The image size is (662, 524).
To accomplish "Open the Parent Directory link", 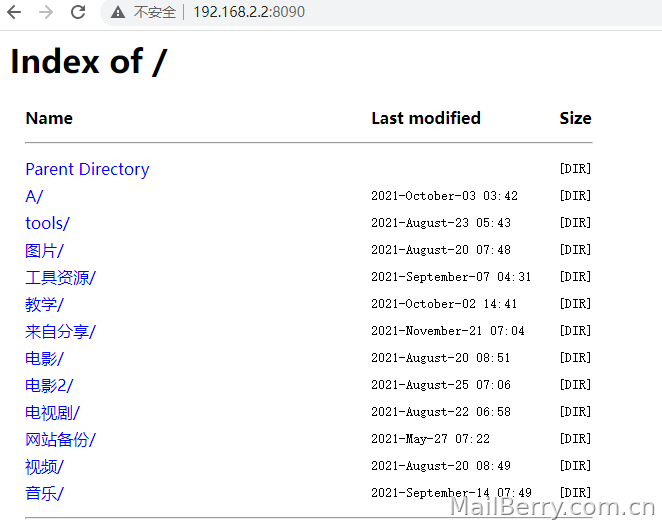I will click(x=87, y=169).
